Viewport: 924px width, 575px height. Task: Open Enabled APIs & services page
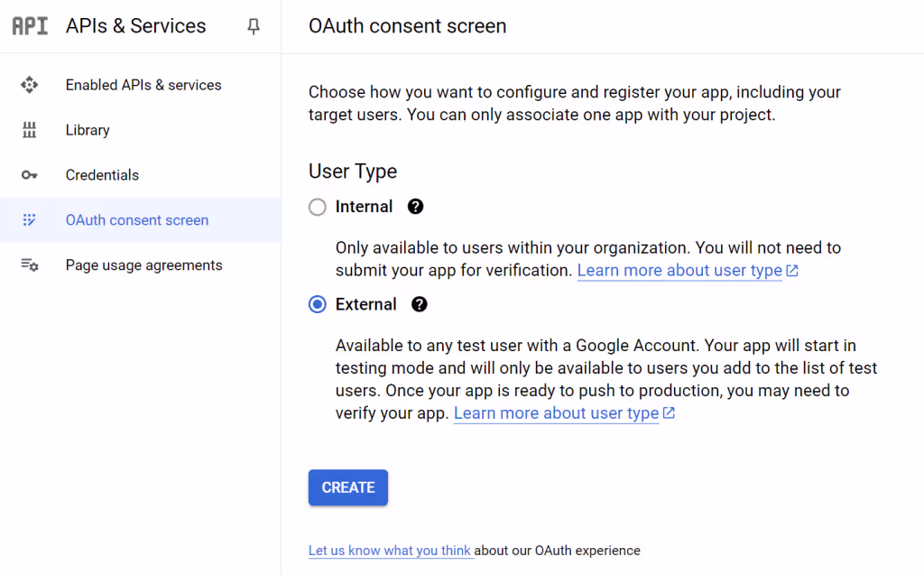pyautogui.click(x=140, y=85)
